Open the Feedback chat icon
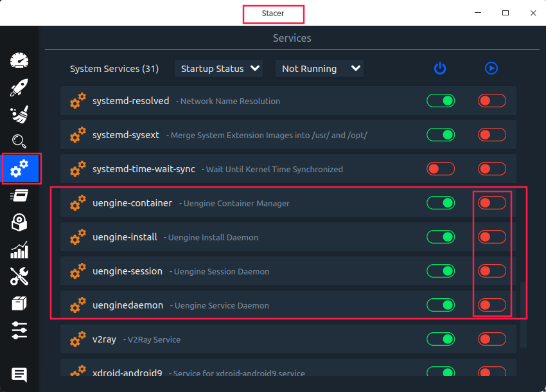 pos(20,375)
